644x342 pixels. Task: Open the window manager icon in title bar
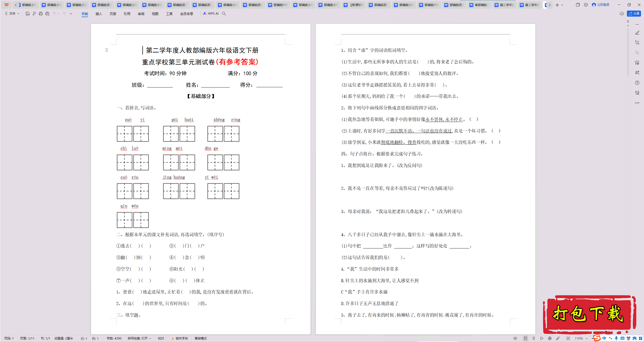[x=578, y=5]
